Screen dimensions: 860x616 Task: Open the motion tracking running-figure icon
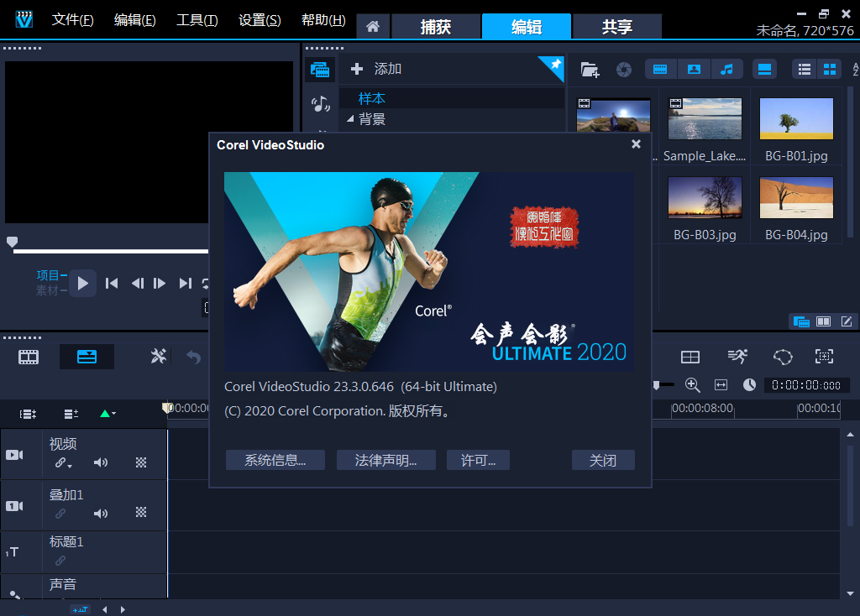coord(737,357)
